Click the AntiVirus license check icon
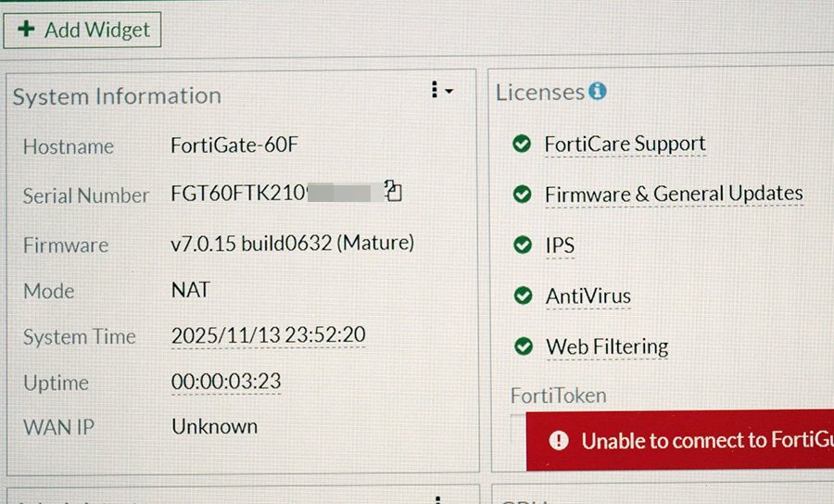Image resolution: width=834 pixels, height=504 pixels. (x=523, y=296)
